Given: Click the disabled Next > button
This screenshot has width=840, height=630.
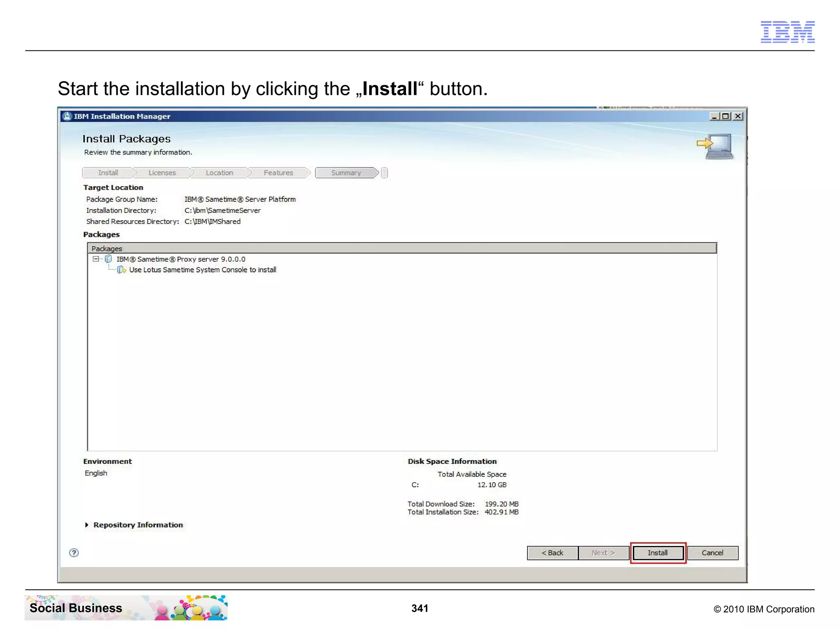Looking at the screenshot, I should coord(603,552).
